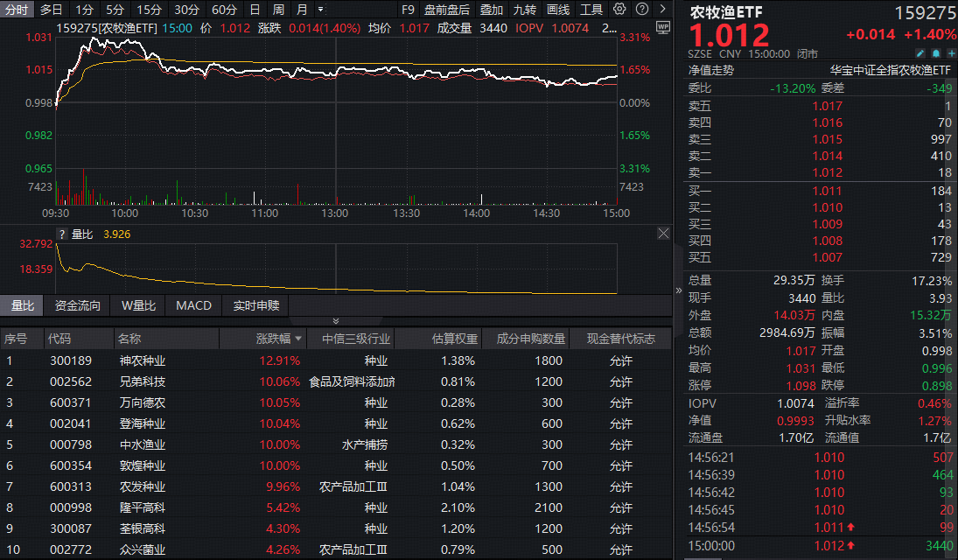Collapse the right quote panel arrow
This screenshot has height=560, width=958.
679,290
